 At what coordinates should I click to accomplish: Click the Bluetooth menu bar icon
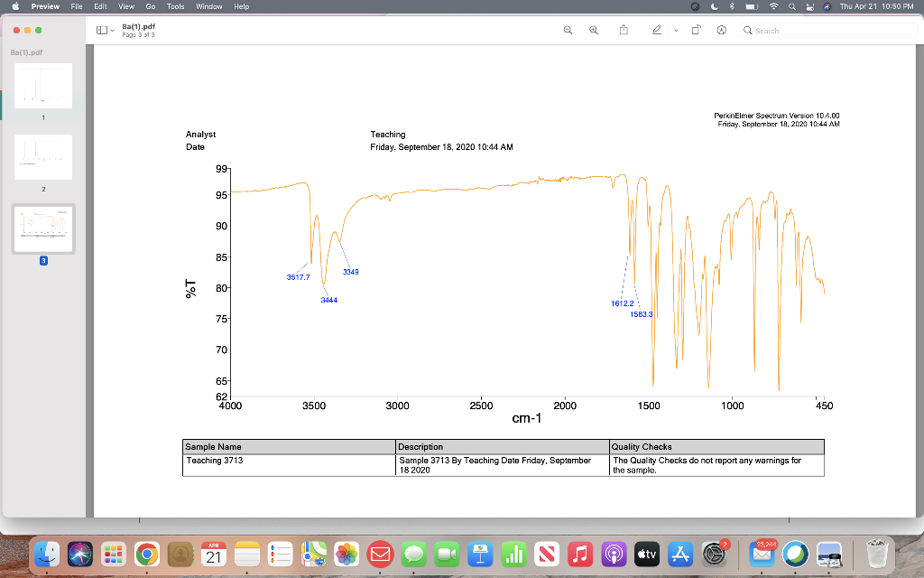click(x=732, y=6)
